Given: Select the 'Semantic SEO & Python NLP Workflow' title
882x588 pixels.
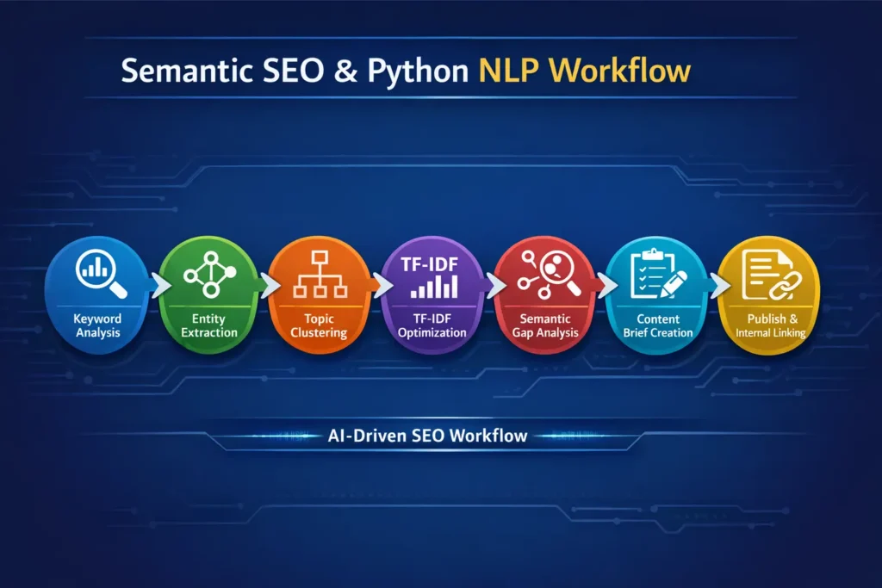Looking at the screenshot, I should (x=405, y=71).
